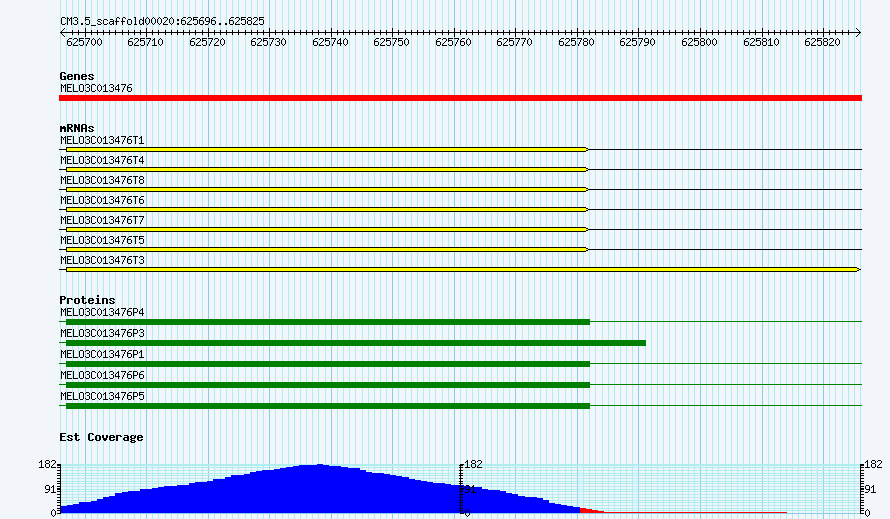This screenshot has width=890, height=519.
Task: Click protein label MELO3C013476P1
Action: [x=102, y=354]
